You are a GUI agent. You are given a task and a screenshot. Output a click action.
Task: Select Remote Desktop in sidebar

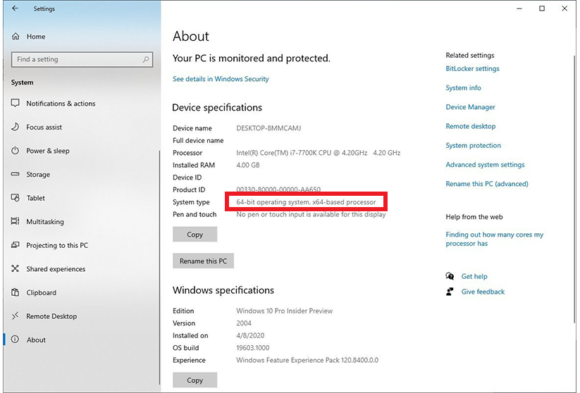pyautogui.click(x=51, y=316)
